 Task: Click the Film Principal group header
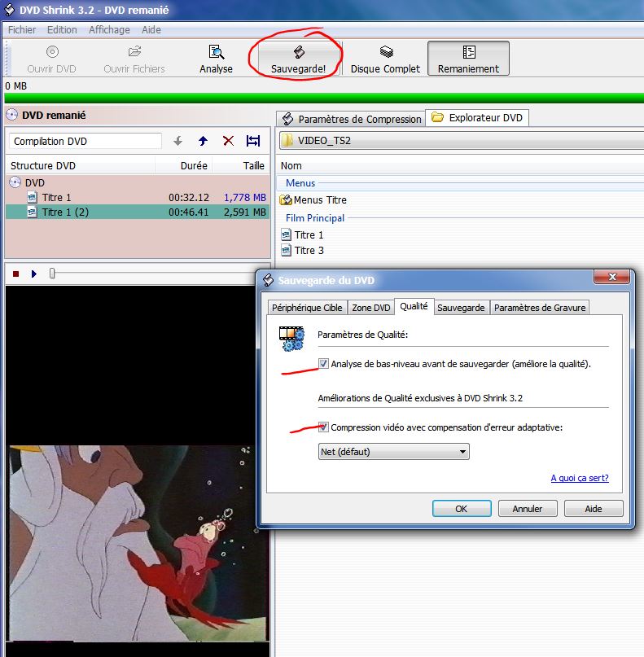[315, 218]
